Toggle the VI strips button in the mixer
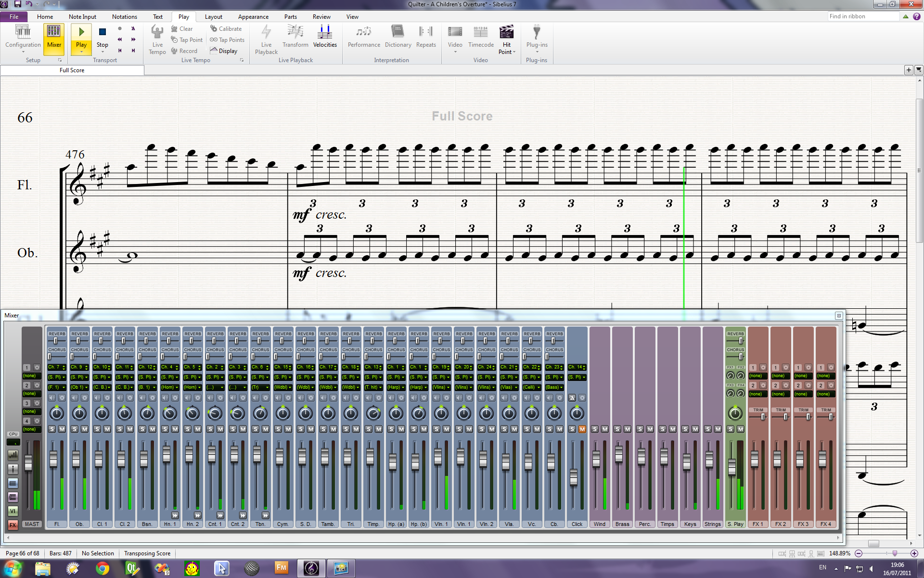 coord(13,511)
